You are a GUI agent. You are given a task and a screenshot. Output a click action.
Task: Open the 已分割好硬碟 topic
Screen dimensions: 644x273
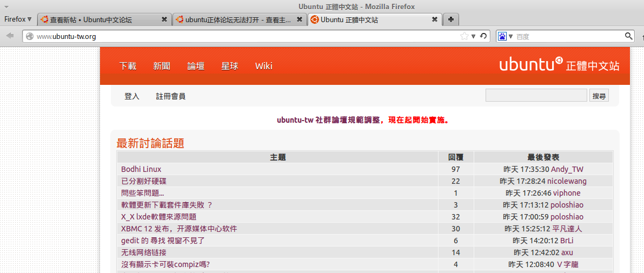(144, 181)
